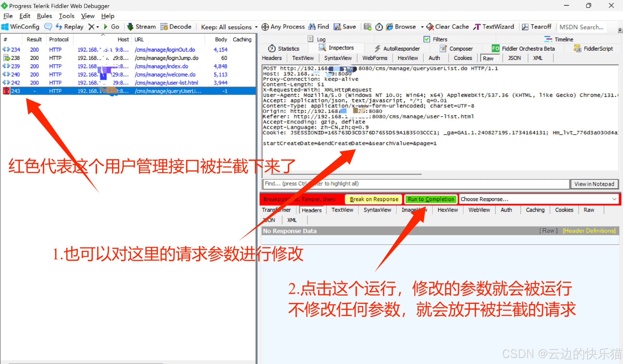Open Find sessions binoculars icon
Viewport: 623px width, 364px height.
tap(312, 27)
